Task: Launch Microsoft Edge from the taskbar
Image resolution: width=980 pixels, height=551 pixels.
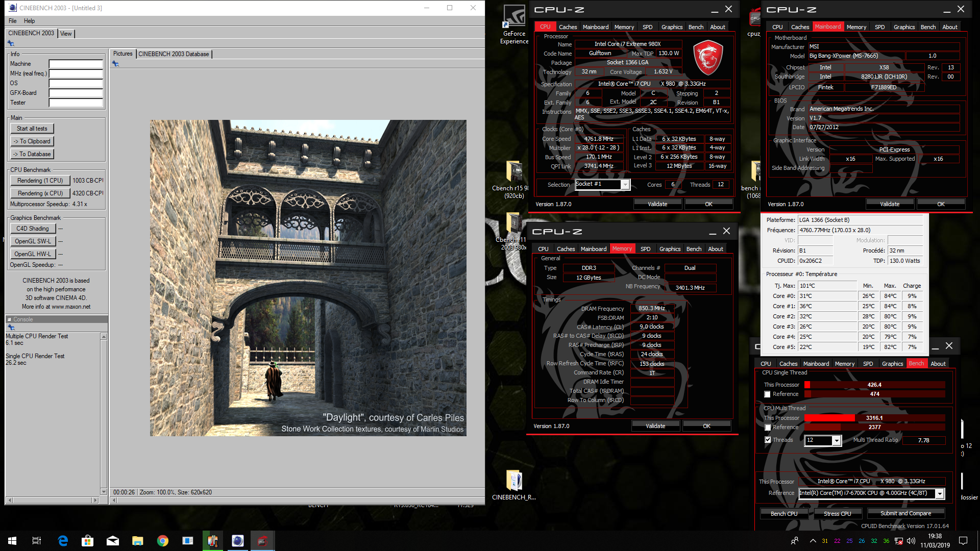Action: pos(63,541)
